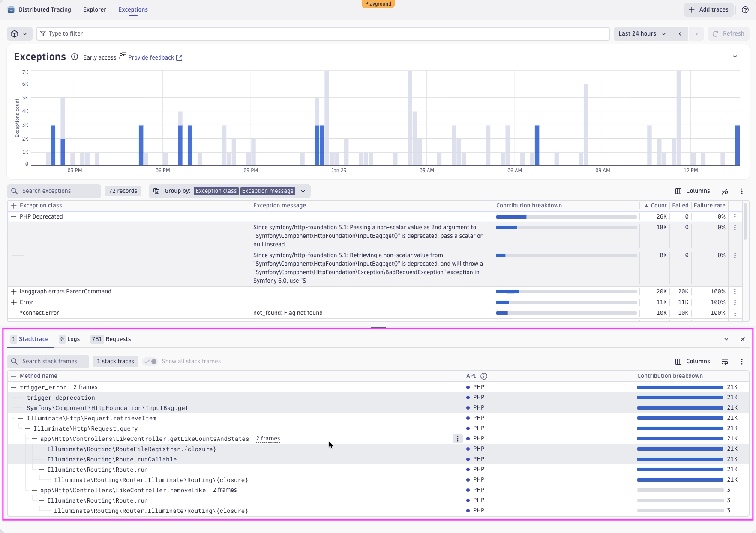756x533 pixels.
Task: Expand the langgraph.errors.ParentCommand row
Action: click(x=14, y=292)
